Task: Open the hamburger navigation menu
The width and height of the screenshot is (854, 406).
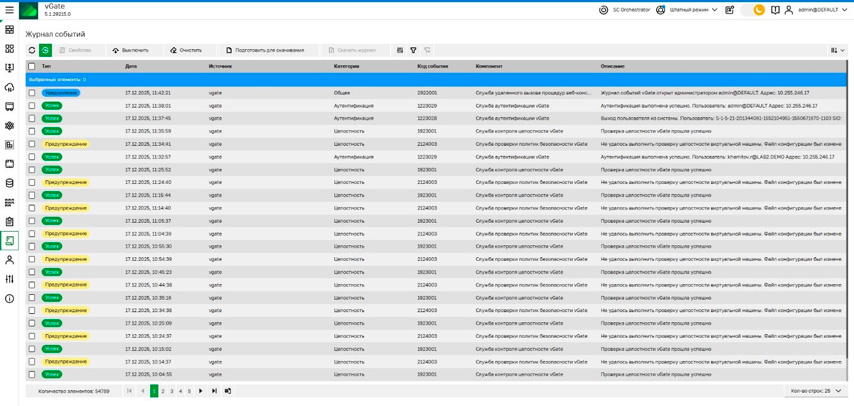Action: pyautogui.click(x=10, y=10)
